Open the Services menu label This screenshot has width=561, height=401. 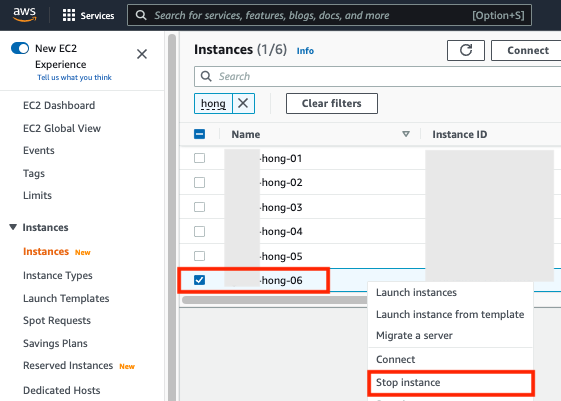tap(97, 16)
